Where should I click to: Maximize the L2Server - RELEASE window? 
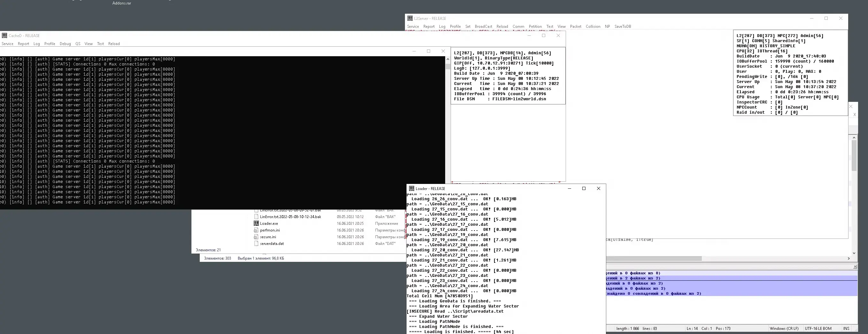point(826,18)
